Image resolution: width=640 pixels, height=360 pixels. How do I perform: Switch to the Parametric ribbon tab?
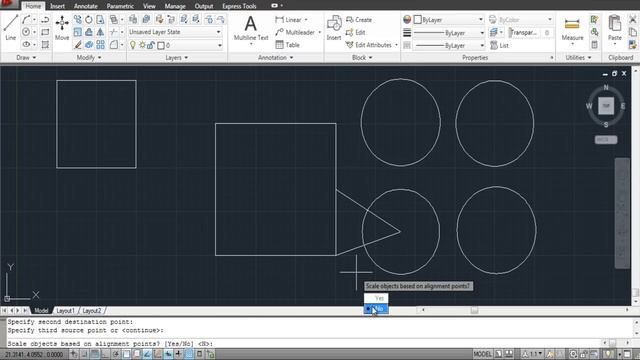coord(120,6)
